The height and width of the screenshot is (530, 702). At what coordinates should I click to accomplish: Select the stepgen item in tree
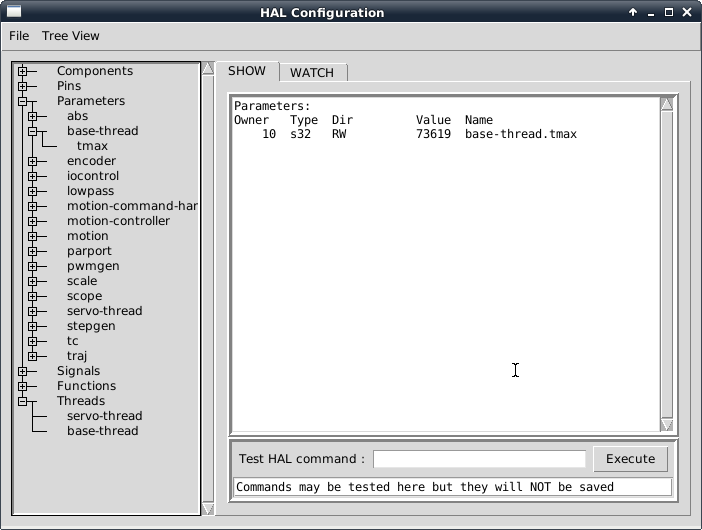click(x=91, y=326)
